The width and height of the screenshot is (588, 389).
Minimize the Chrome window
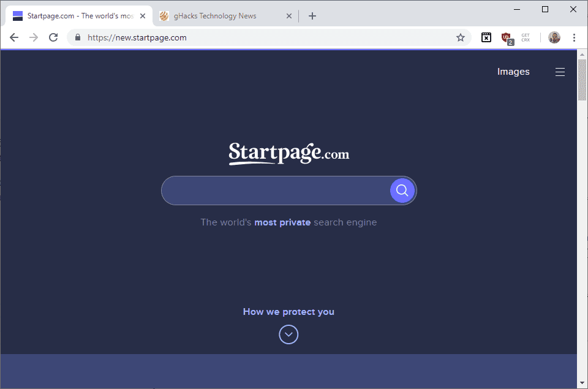pyautogui.click(x=517, y=9)
